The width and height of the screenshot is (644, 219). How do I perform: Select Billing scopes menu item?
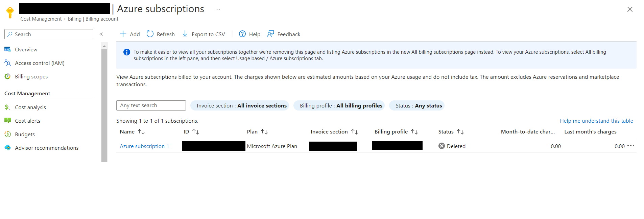[31, 77]
